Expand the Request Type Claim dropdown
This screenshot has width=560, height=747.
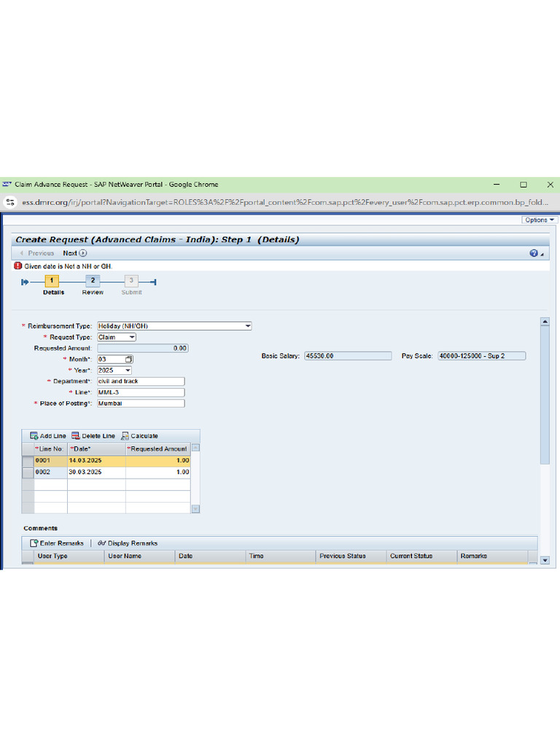133,337
